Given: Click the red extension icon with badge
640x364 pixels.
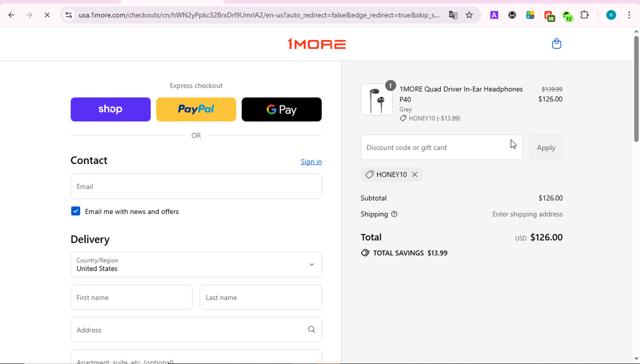Looking at the screenshot, I should (549, 16).
